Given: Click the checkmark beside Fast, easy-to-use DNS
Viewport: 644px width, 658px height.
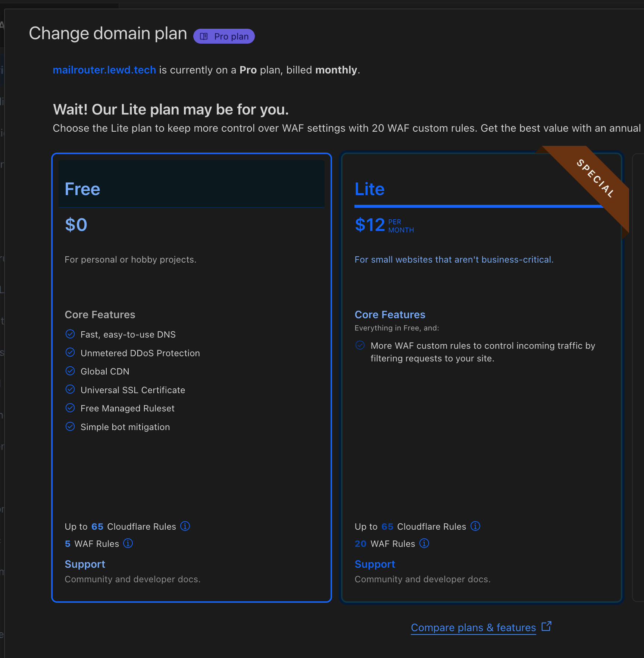Looking at the screenshot, I should click(x=70, y=334).
